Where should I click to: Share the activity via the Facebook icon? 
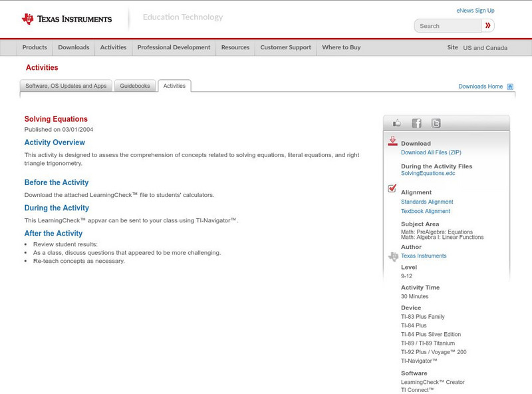tap(416, 122)
